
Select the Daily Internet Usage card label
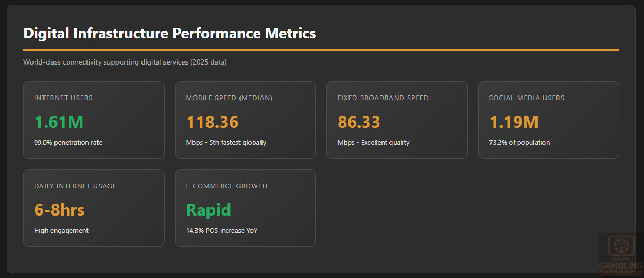point(75,186)
